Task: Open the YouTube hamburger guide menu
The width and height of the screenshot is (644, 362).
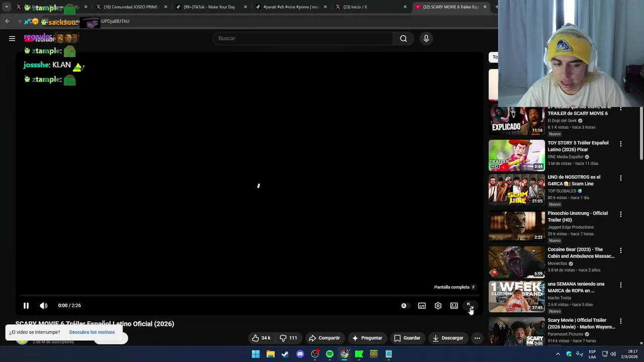Action: coord(12,38)
